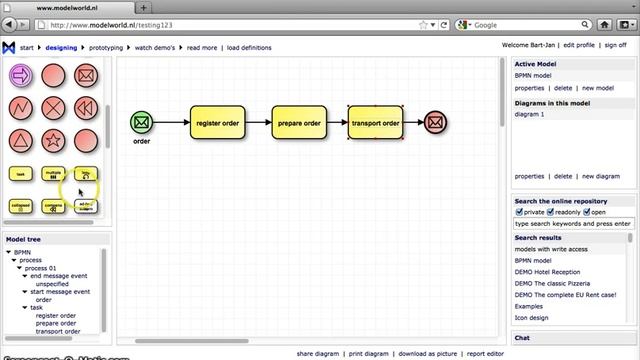Choose the yellow loop task shape
Image resolution: width=640 pixels, height=360 pixels.
pyautogui.click(x=86, y=174)
